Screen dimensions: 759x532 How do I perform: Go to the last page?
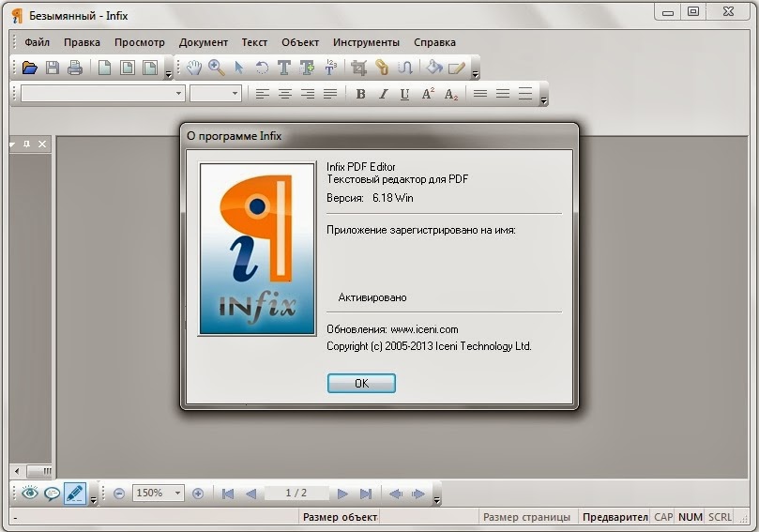tap(366, 494)
